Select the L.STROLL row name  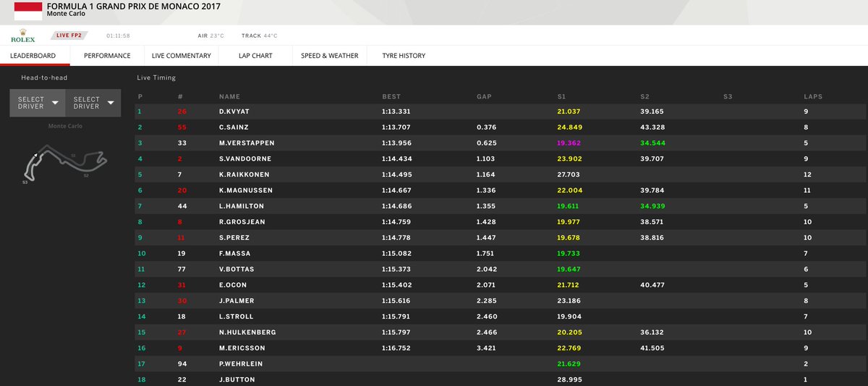[x=237, y=316]
